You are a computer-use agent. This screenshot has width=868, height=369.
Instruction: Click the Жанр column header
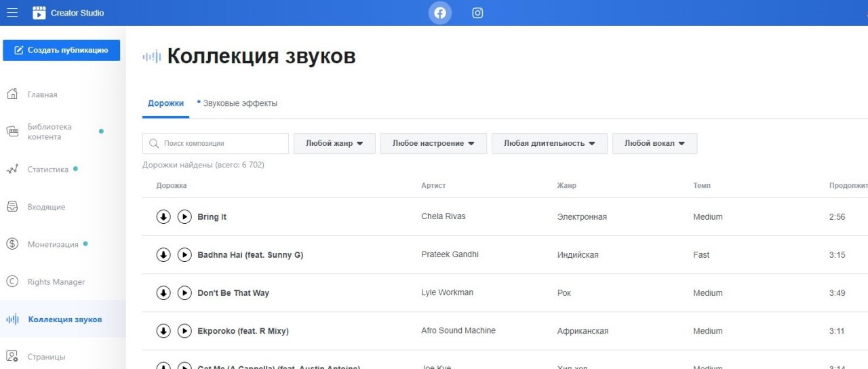567,185
